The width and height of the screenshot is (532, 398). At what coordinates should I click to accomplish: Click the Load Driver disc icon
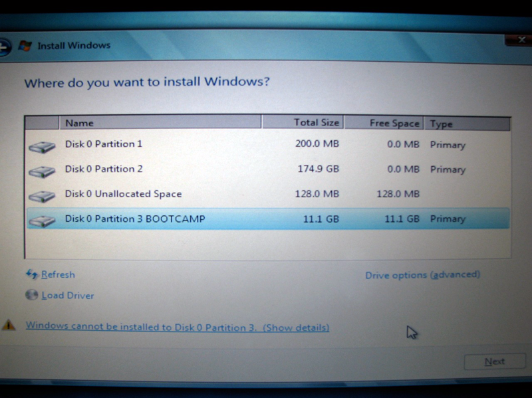coord(32,294)
